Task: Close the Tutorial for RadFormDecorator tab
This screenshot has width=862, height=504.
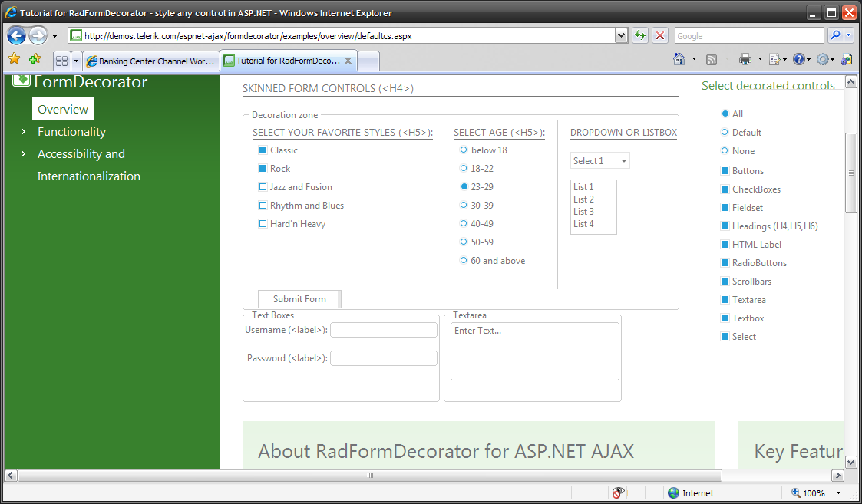Action: coord(348,61)
